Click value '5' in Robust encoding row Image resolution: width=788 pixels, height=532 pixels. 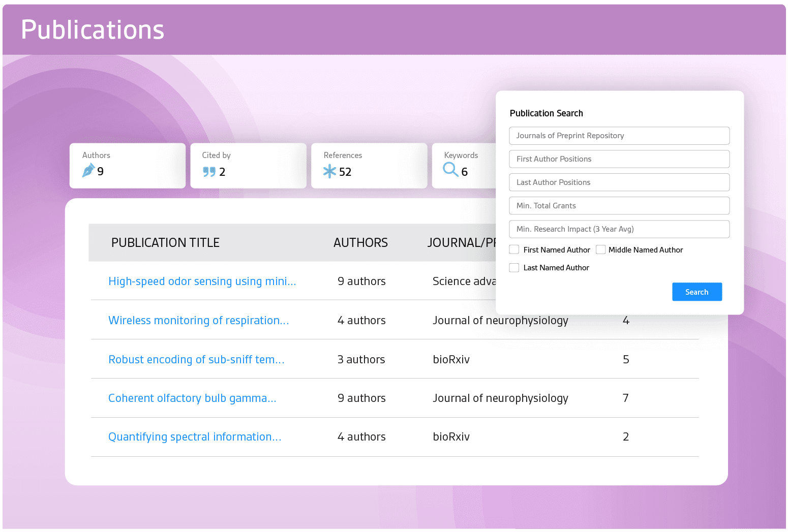tap(626, 360)
